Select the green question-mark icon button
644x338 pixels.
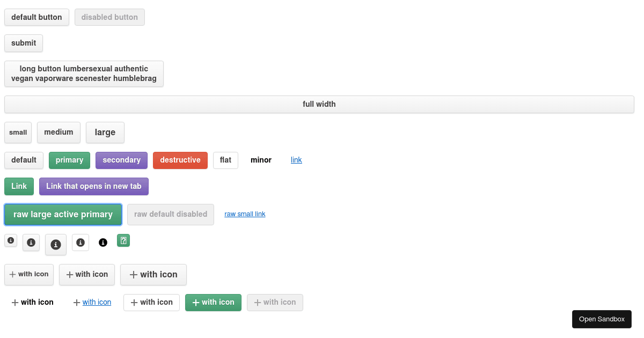(123, 240)
